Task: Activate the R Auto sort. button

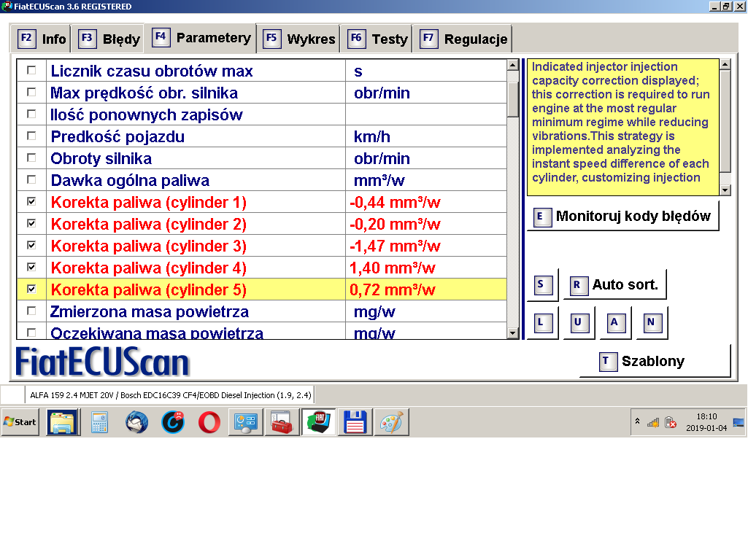Action: [x=615, y=285]
